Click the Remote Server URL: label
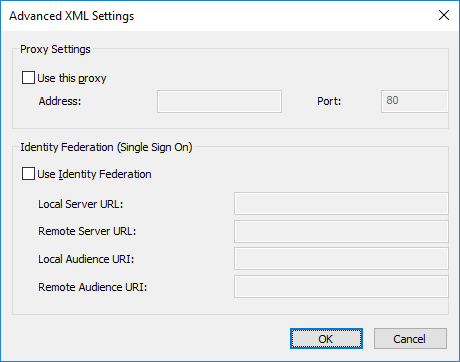Viewport: 460px width, 362px height. pyautogui.click(x=87, y=231)
